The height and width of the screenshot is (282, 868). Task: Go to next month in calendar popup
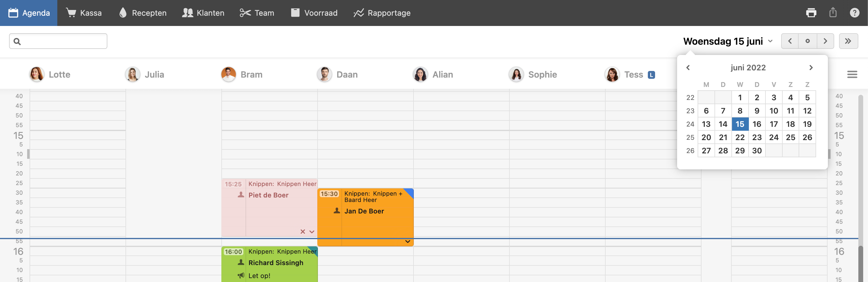coord(811,68)
